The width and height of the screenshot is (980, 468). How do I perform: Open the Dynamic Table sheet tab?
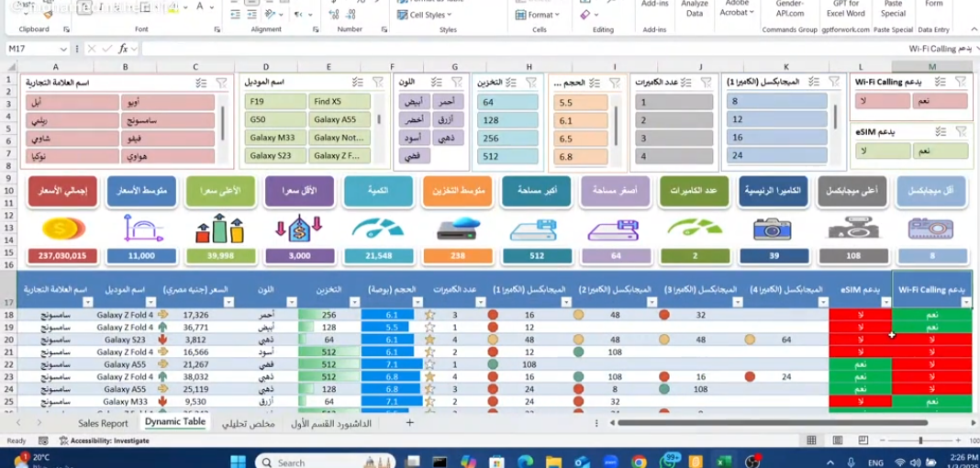point(174,423)
